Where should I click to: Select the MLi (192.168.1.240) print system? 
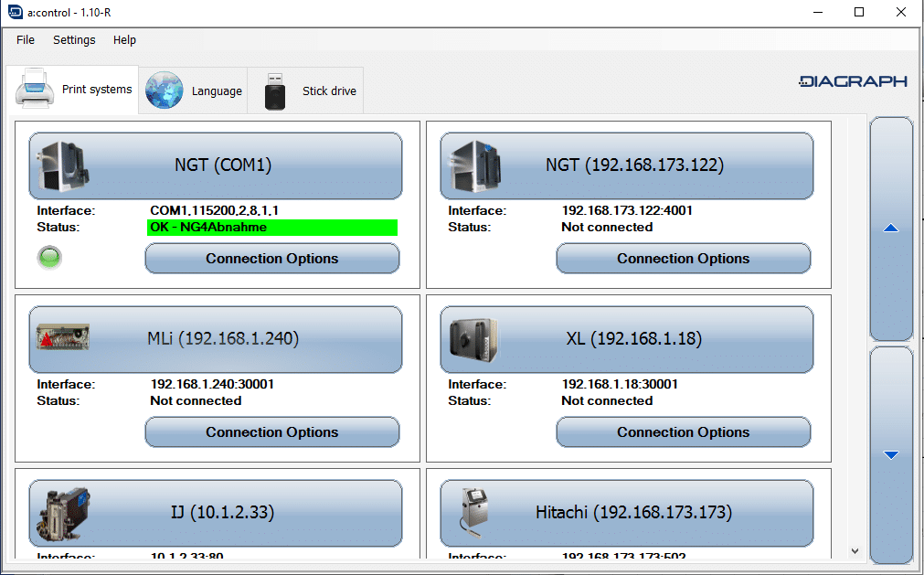(x=216, y=339)
